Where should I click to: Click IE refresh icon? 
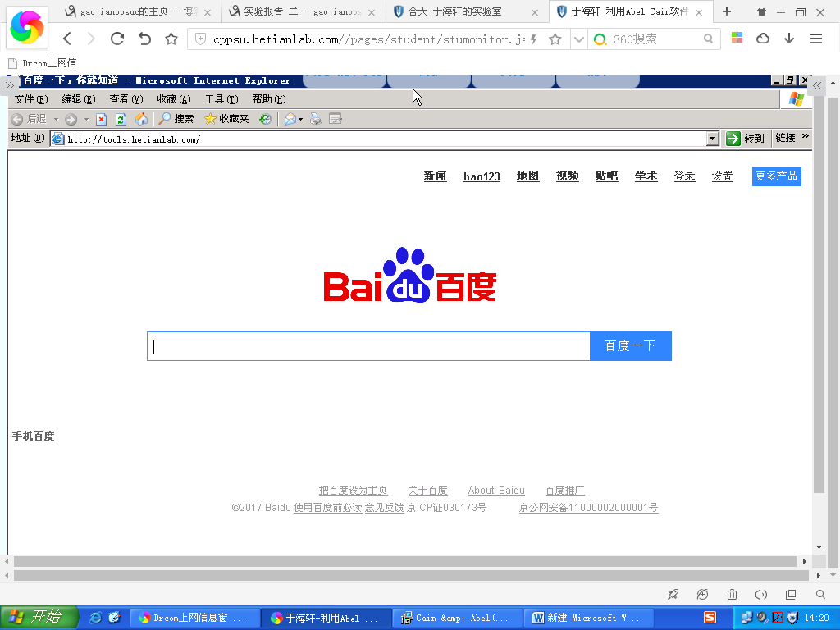tap(121, 119)
